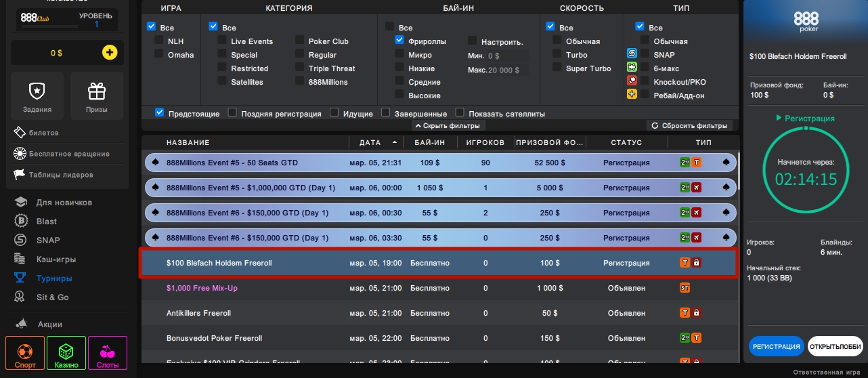Enable the Live Events category checkbox
Image resolution: width=868 pixels, height=378 pixels.
coord(222,41)
